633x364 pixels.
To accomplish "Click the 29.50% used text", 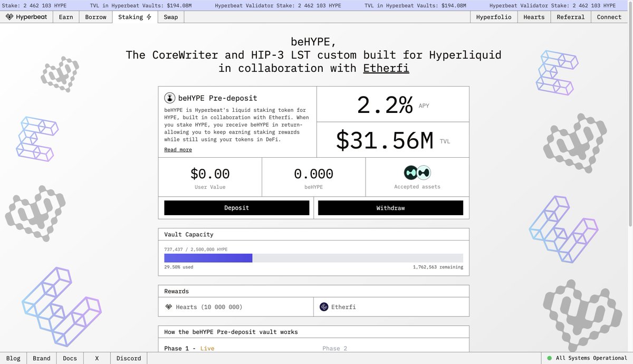I will pyautogui.click(x=178, y=267).
